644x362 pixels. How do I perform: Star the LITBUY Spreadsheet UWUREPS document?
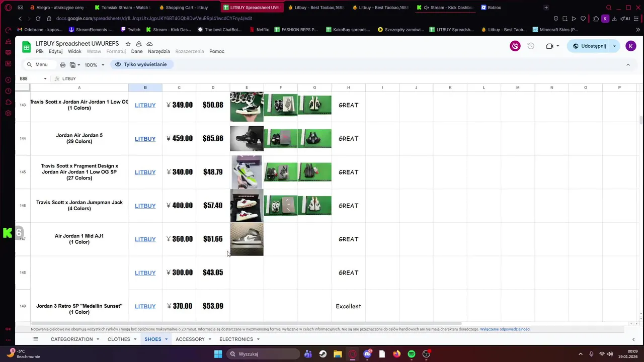[x=128, y=44]
